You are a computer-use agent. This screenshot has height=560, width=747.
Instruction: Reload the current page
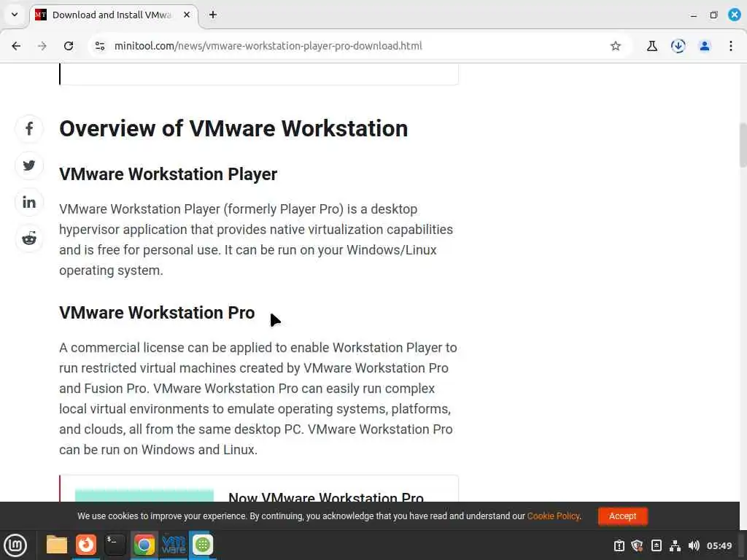[69, 46]
